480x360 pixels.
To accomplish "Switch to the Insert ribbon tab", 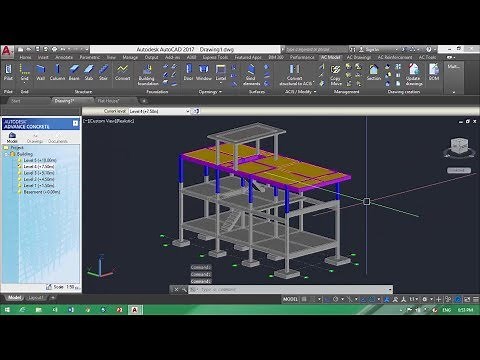I will pyautogui.click(x=43, y=57).
